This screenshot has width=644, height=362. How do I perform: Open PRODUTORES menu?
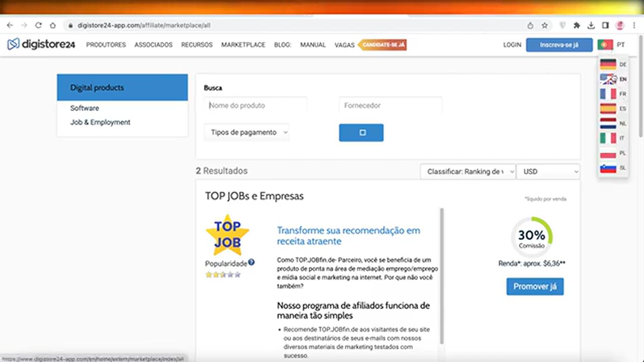(106, 45)
